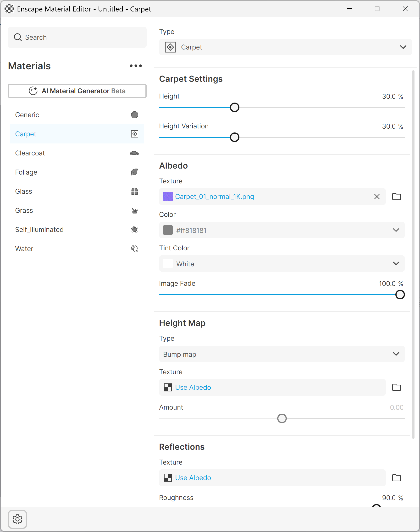420x532 pixels.
Task: Click the Height Map Amount slider handle
Action: [282, 419]
